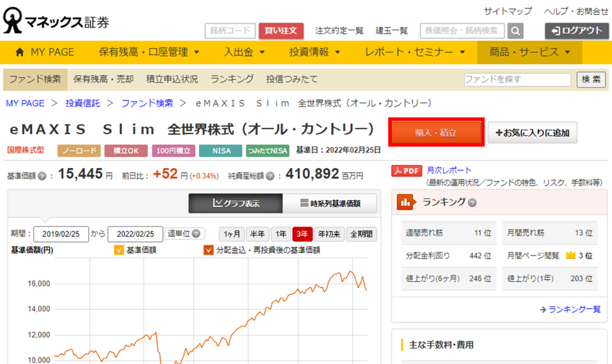This screenshot has width=612, height=364.
Task: Click the crown icon for 月間ページ閲覧
Action: 571,255
